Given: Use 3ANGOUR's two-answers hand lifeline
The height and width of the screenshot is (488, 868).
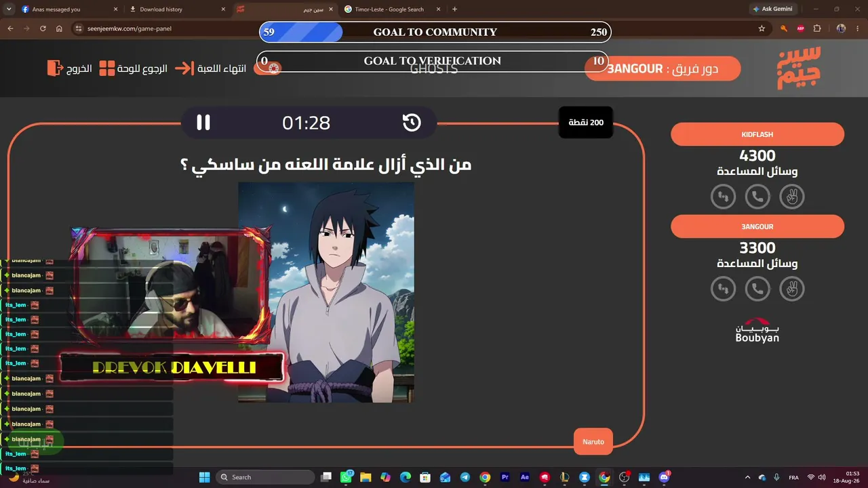Looking at the screenshot, I should tap(791, 289).
